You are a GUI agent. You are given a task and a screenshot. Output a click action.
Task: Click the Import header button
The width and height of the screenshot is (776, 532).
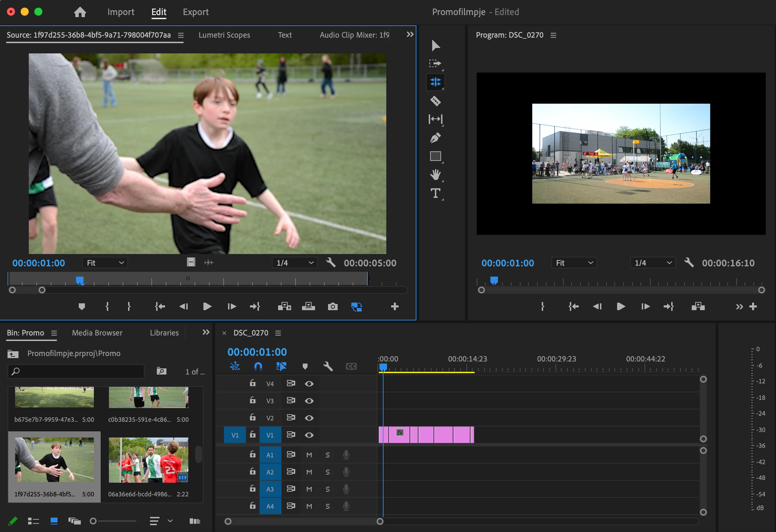click(121, 12)
